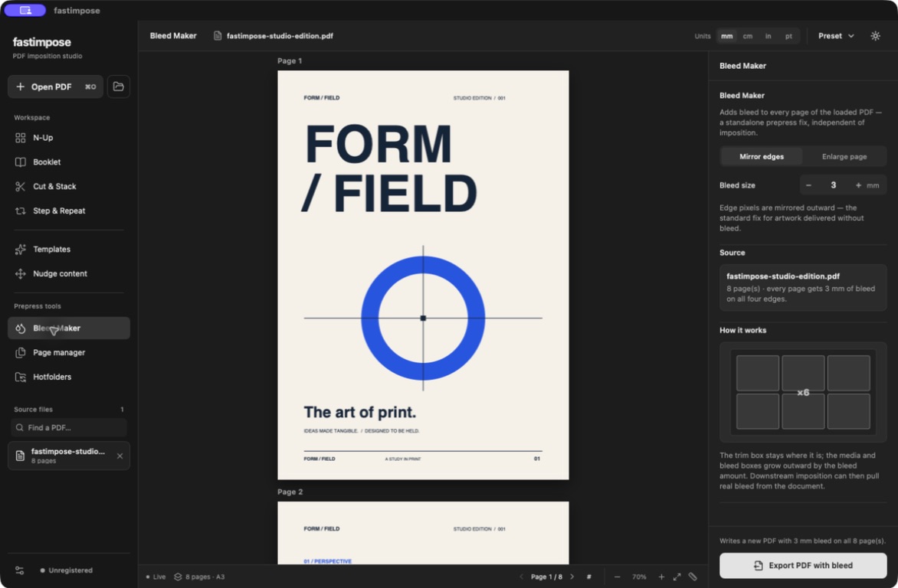The image size is (898, 588).
Task: Open the Booklet workspace
Action: [69, 162]
